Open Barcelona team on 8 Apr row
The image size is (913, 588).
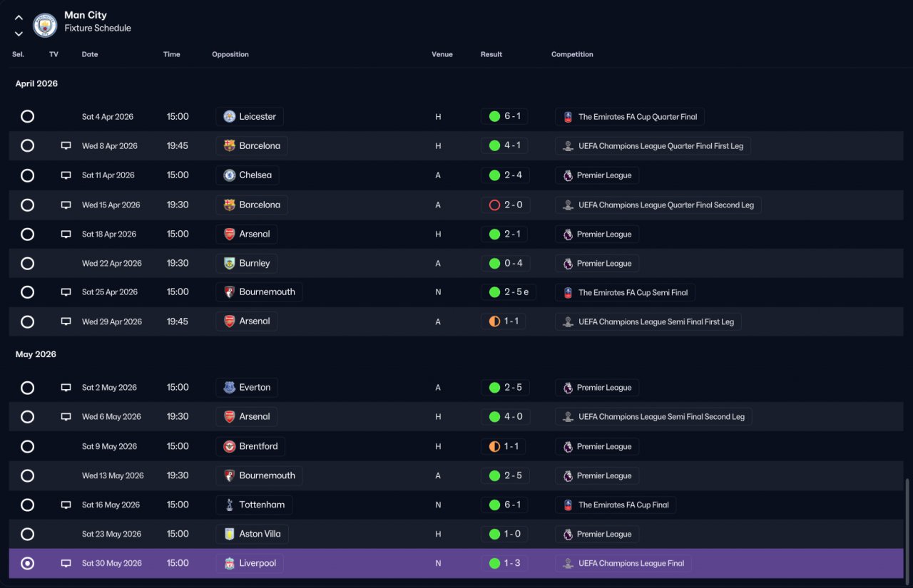(252, 145)
